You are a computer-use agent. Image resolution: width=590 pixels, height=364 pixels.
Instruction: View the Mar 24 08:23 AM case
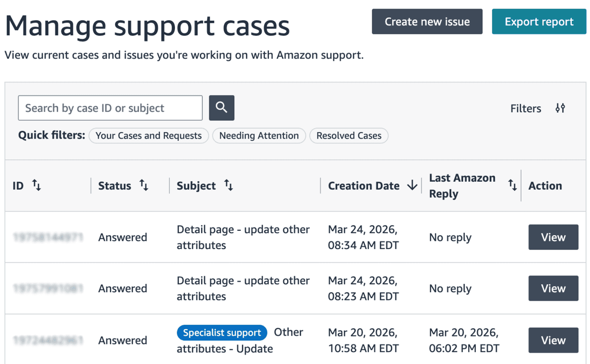[x=553, y=288]
